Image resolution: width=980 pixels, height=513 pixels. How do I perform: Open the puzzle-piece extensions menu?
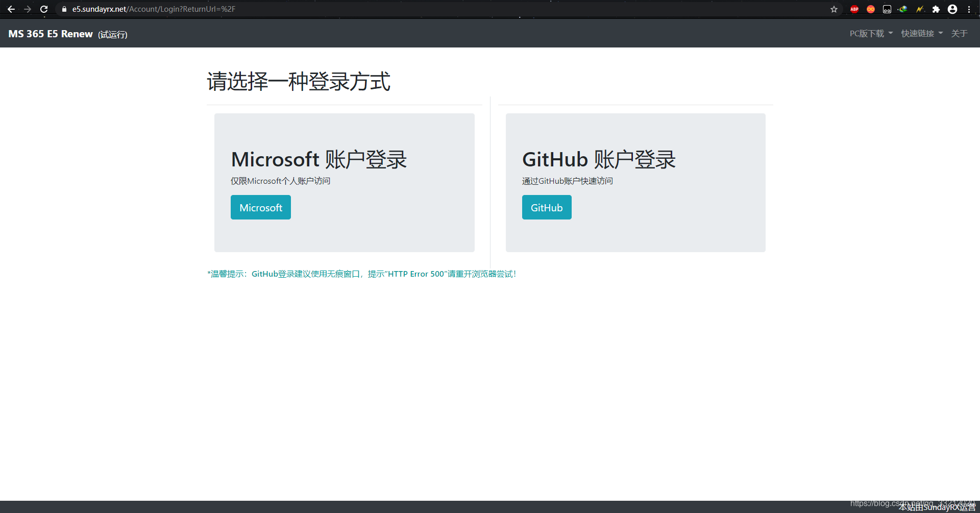pyautogui.click(x=936, y=9)
